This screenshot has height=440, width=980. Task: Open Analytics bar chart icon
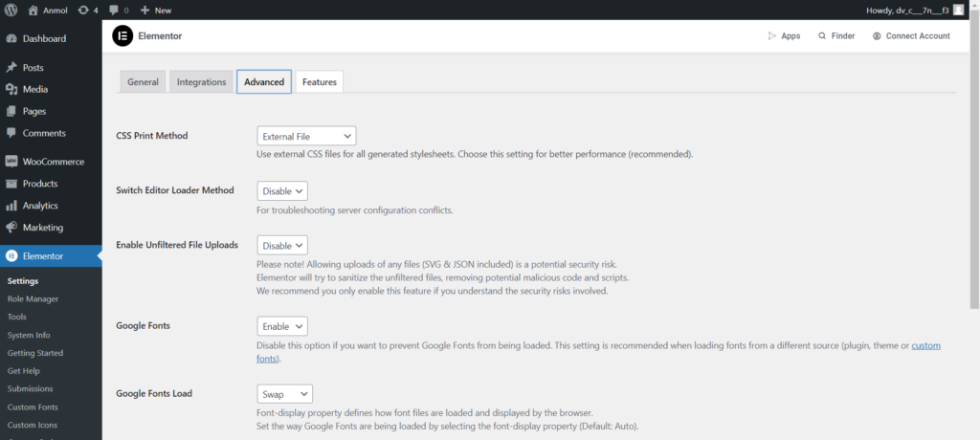click(x=11, y=206)
